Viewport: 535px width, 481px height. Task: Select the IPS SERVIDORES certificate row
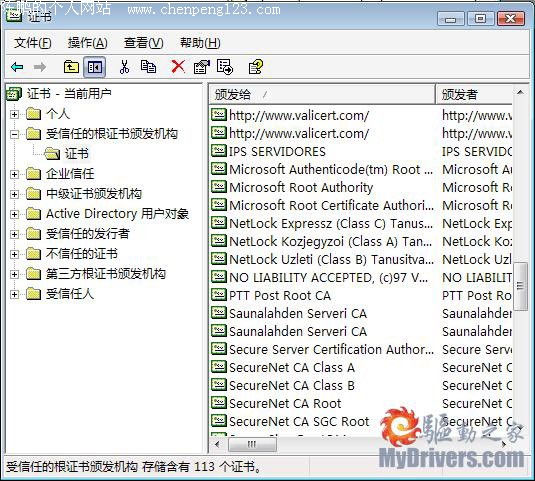361,151
